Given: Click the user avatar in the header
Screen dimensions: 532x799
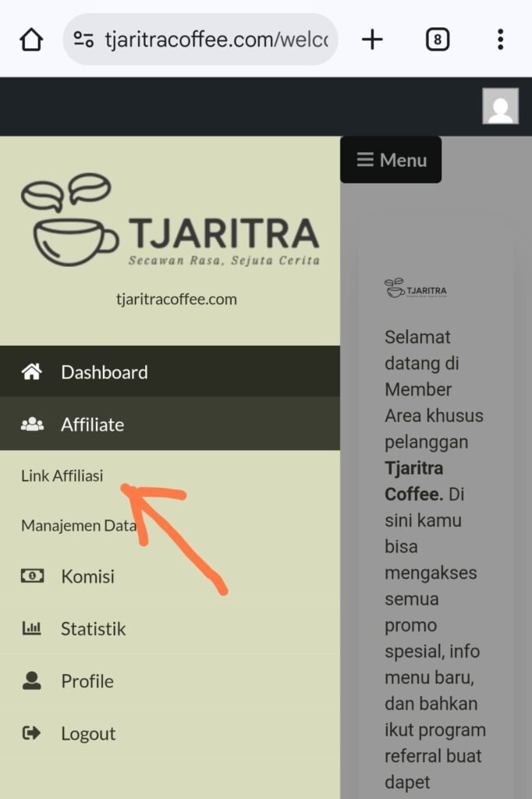Looking at the screenshot, I should tap(500, 106).
